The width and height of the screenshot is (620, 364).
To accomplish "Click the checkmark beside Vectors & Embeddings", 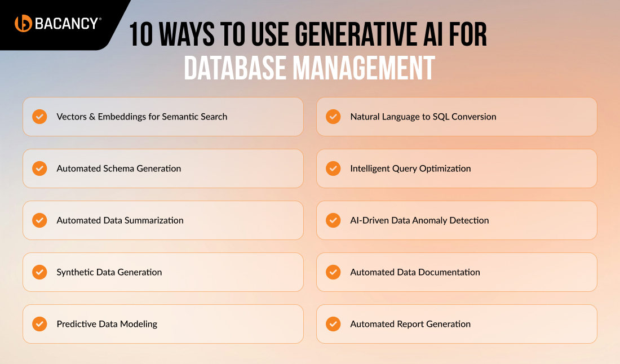I will click(x=39, y=117).
